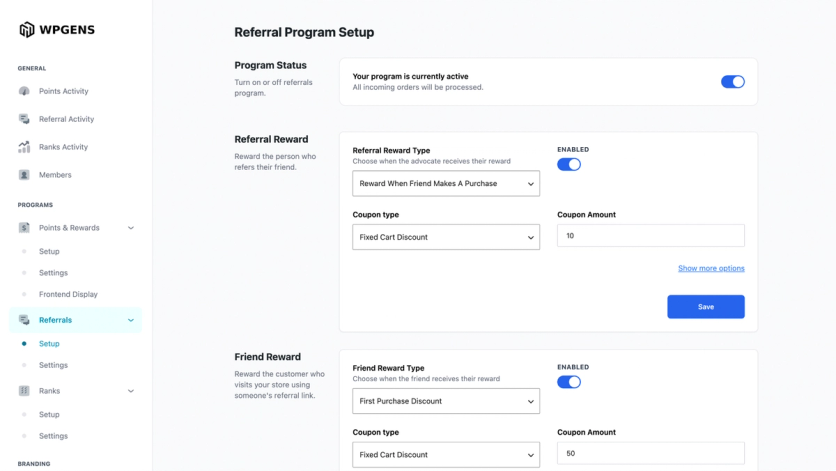Click Referral Reward Coupon Amount field with 10

[651, 236]
